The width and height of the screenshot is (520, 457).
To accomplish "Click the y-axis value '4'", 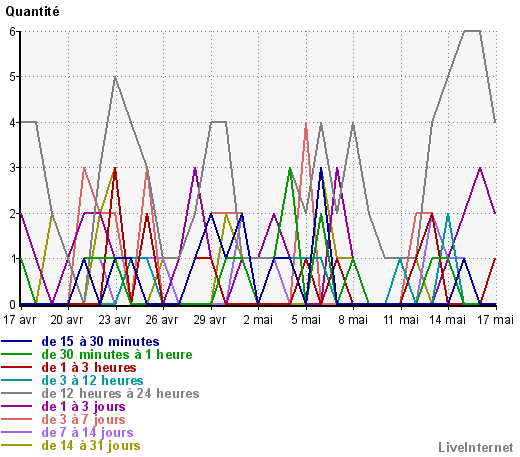I will pyautogui.click(x=13, y=123).
